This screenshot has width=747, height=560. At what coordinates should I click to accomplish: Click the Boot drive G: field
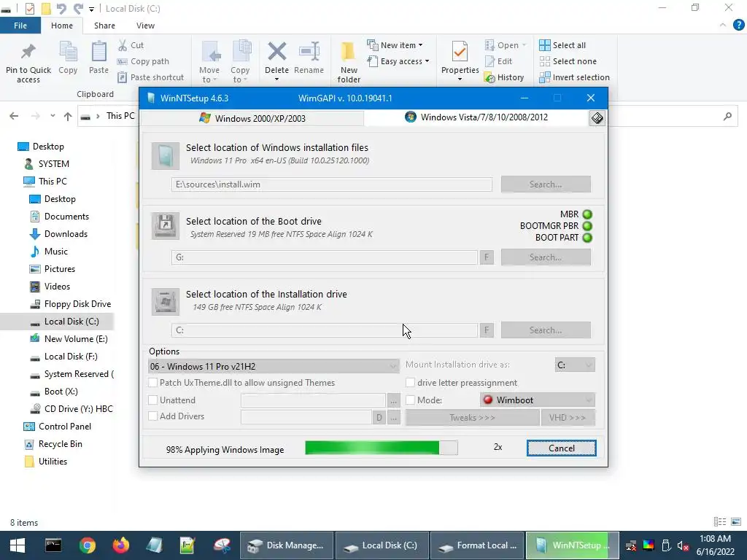pyautogui.click(x=325, y=257)
